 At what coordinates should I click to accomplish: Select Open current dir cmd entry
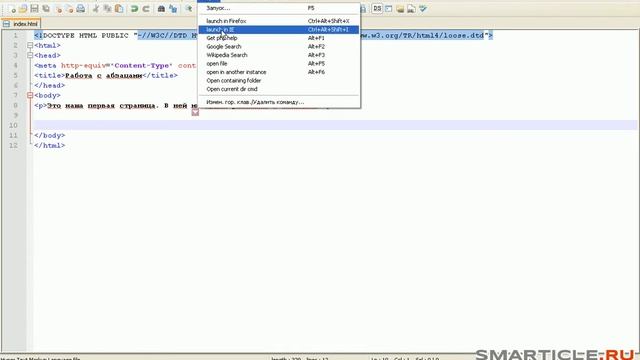click(x=279, y=89)
